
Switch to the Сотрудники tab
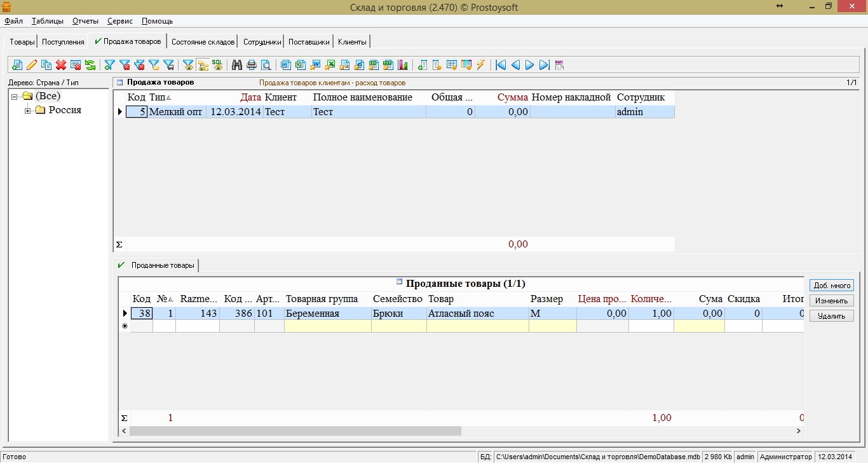[262, 42]
